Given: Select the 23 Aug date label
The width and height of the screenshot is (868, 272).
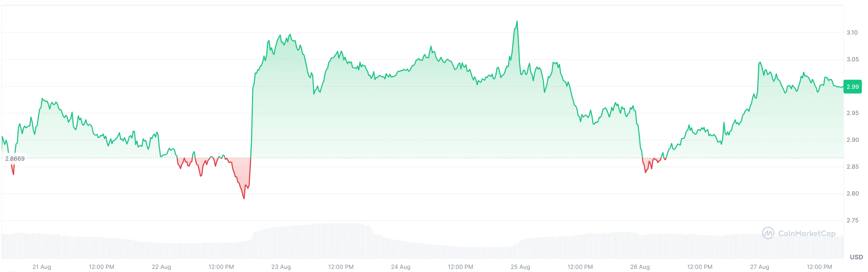Looking at the screenshot, I should pyautogui.click(x=281, y=267).
